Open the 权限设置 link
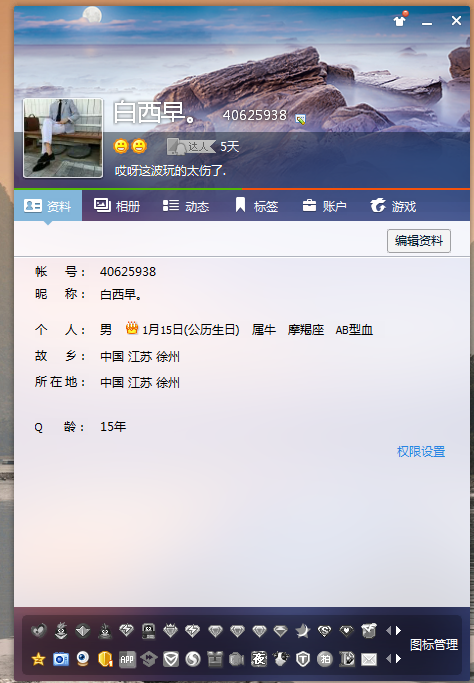 point(421,451)
